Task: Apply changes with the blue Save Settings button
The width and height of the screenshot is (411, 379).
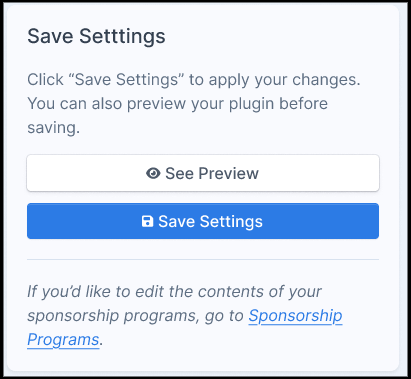Action: 203,221
